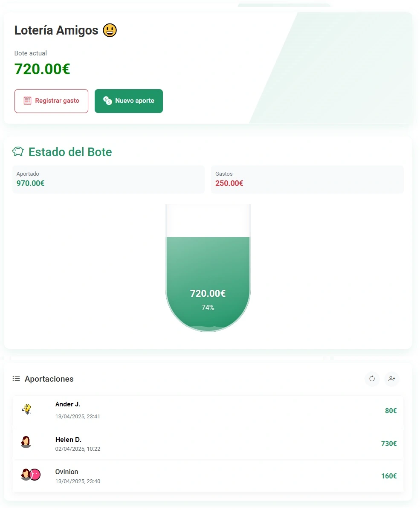The image size is (420, 510).
Task: Click the refresh icon in Aportaciones
Action: pos(372,379)
